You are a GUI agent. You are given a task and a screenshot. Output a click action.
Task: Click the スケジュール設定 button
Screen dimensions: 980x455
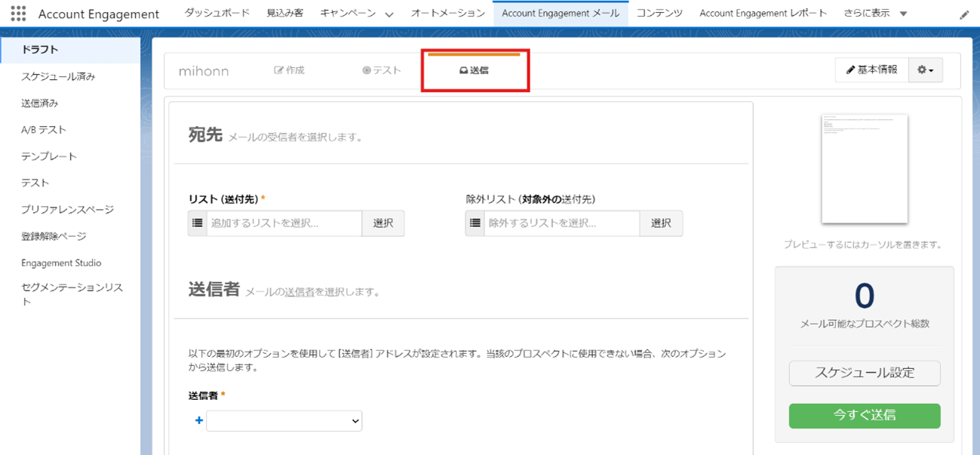pos(865,373)
